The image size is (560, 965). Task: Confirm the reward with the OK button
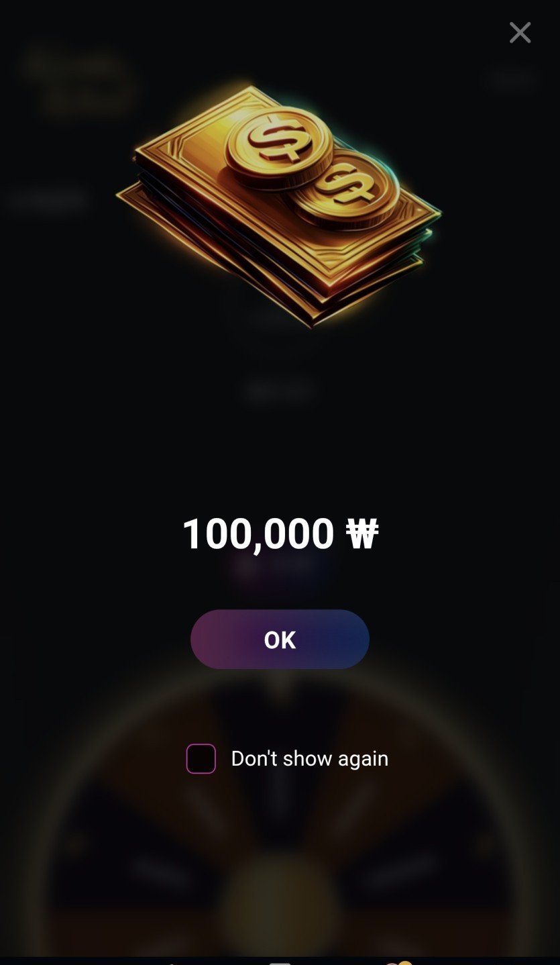[x=280, y=639]
